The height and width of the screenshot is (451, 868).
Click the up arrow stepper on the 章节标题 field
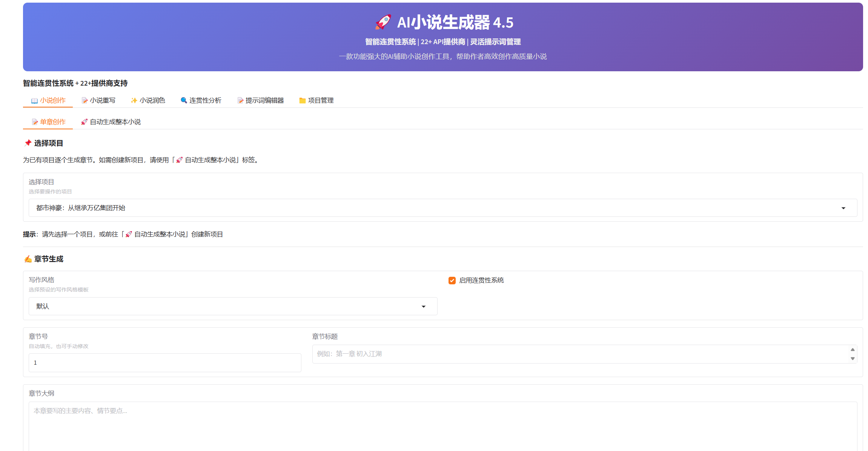(x=852, y=350)
